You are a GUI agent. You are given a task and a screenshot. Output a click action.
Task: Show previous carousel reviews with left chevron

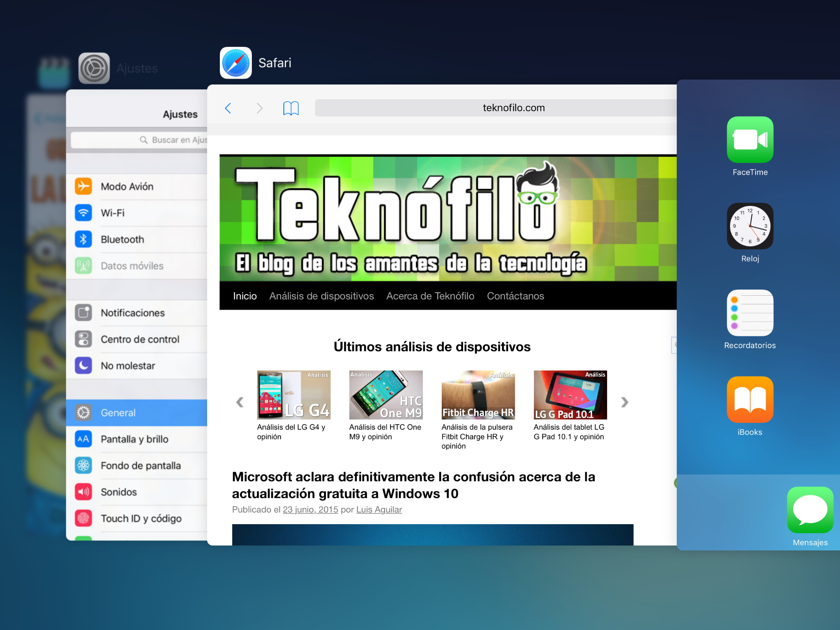240,402
